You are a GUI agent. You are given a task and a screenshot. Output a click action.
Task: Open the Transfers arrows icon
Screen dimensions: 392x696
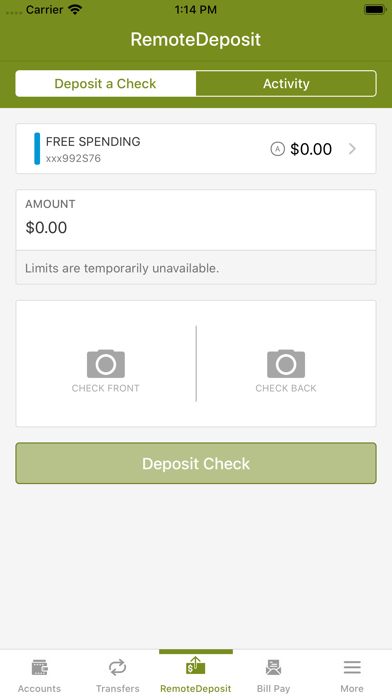(x=118, y=667)
